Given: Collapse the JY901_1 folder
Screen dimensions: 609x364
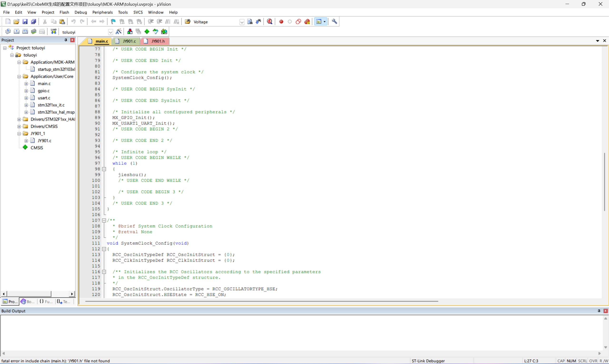Looking at the screenshot, I should tap(19, 134).
